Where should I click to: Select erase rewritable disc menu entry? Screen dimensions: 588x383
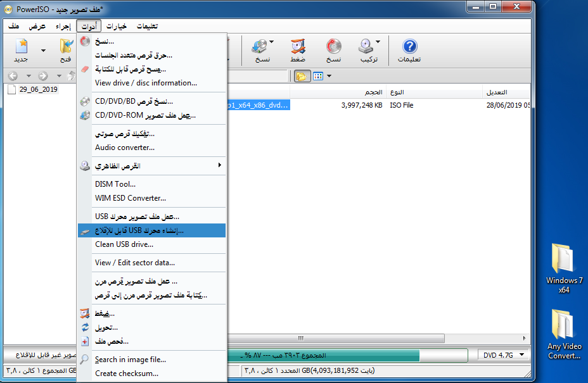[151, 69]
